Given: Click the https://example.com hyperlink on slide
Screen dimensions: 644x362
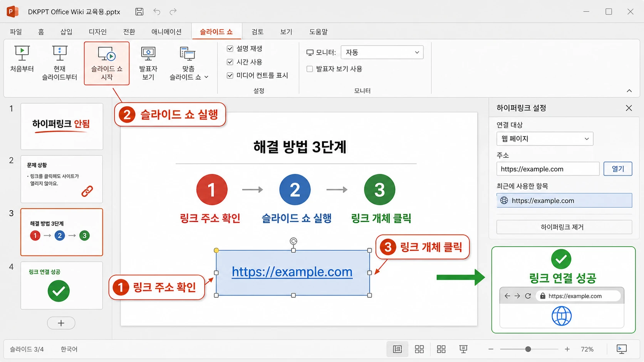Looking at the screenshot, I should click(292, 272).
